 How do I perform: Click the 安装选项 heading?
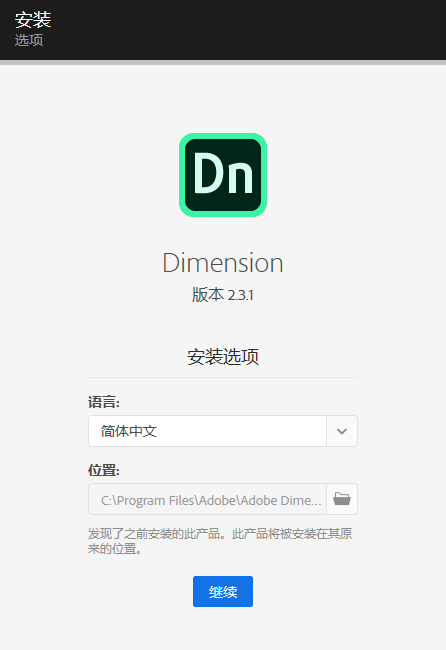[x=223, y=357]
